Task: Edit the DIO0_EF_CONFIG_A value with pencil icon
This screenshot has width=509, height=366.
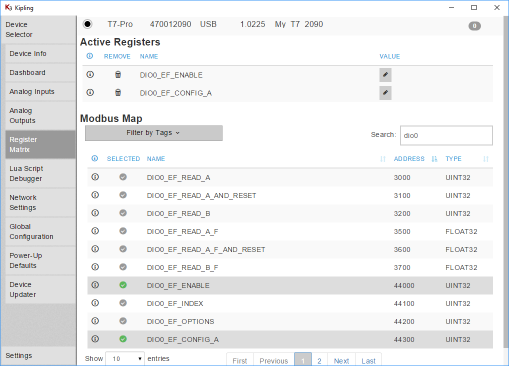Action: pyautogui.click(x=385, y=93)
